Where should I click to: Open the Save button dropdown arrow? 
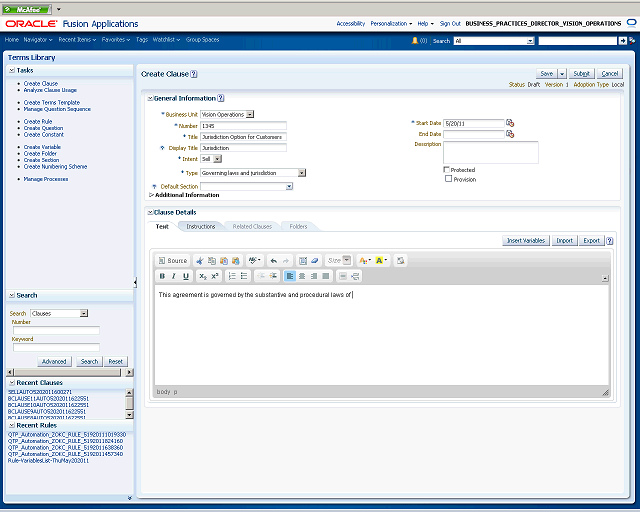coord(562,73)
